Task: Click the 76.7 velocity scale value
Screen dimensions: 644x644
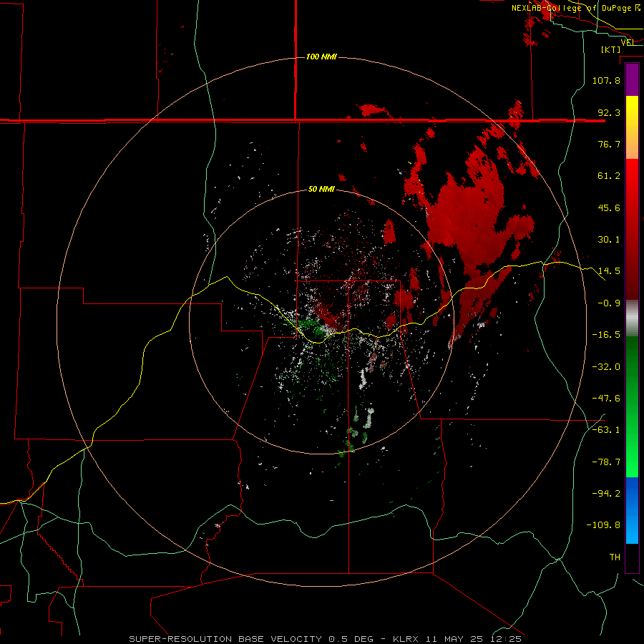Action: (609, 144)
